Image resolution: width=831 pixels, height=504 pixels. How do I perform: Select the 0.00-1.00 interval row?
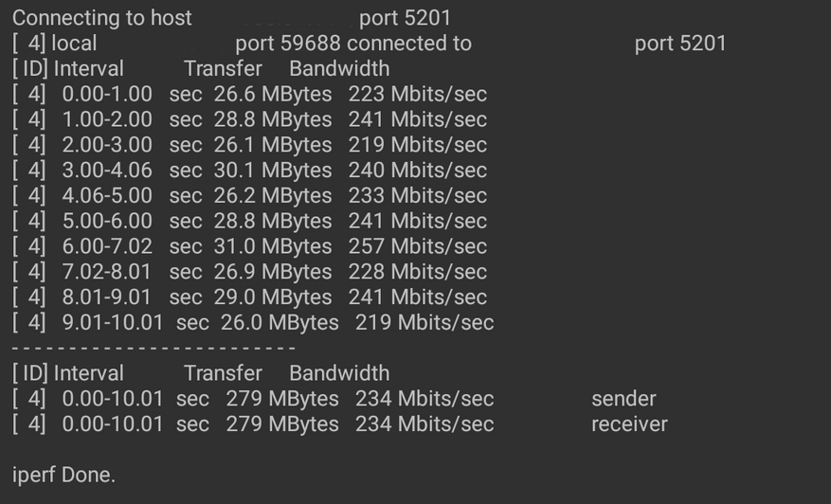106,94
